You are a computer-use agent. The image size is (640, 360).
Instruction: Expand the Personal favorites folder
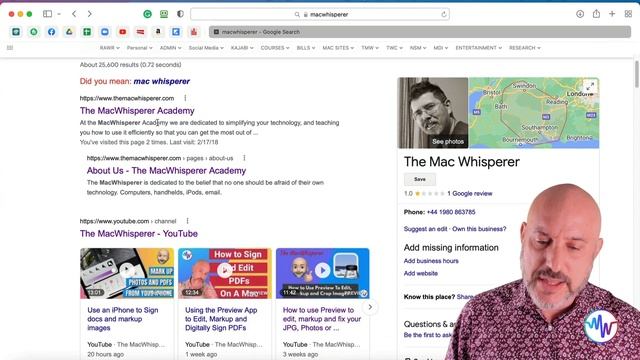139,48
